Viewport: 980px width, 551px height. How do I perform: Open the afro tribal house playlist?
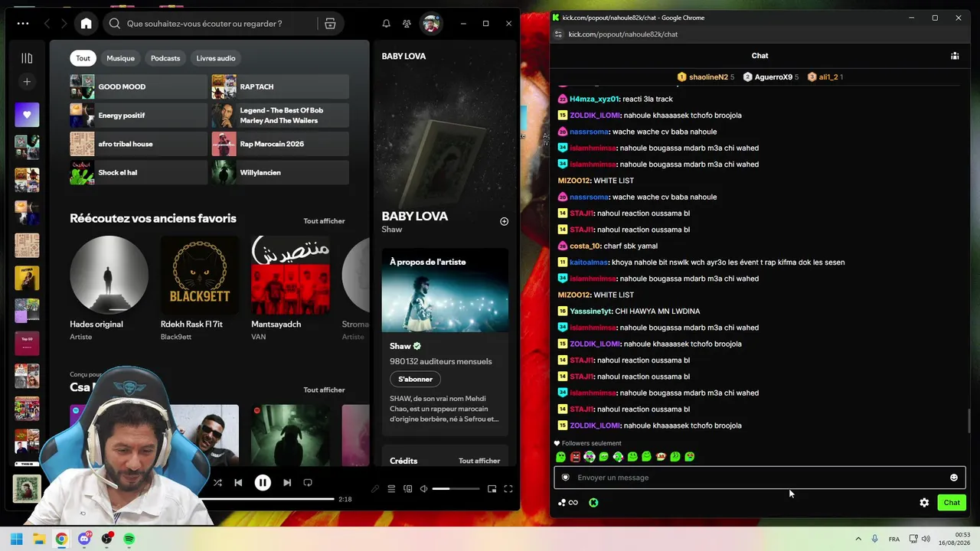click(139, 144)
